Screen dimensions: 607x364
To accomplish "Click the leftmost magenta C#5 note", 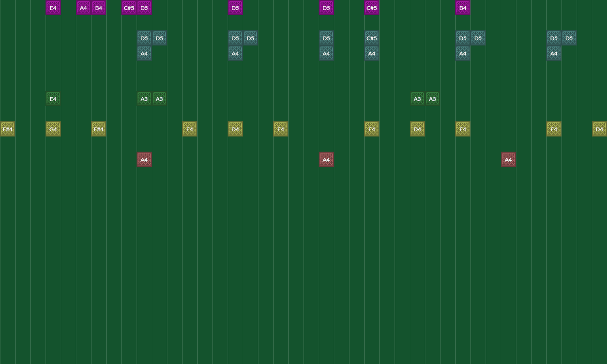I will click(129, 8).
